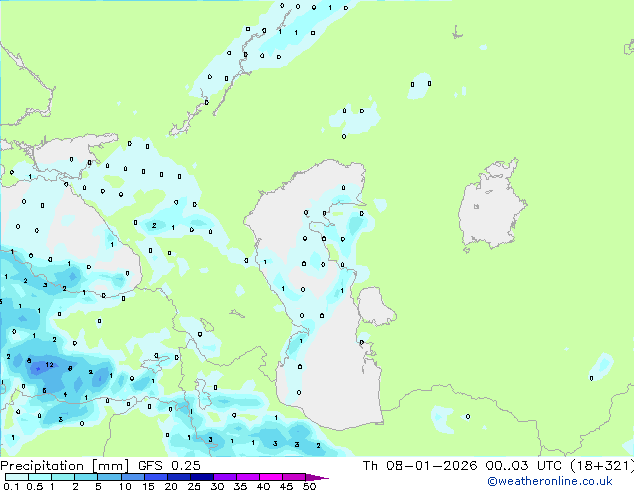
Task: Click the 5–10 mm legend swatch
Action: [109, 477]
